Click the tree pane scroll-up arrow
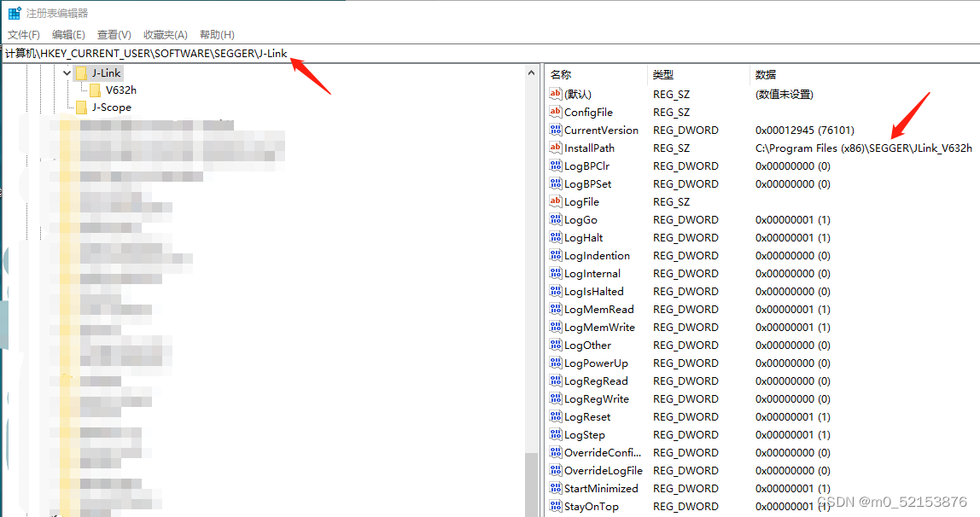Viewport: 980px width, 517px height. point(531,73)
